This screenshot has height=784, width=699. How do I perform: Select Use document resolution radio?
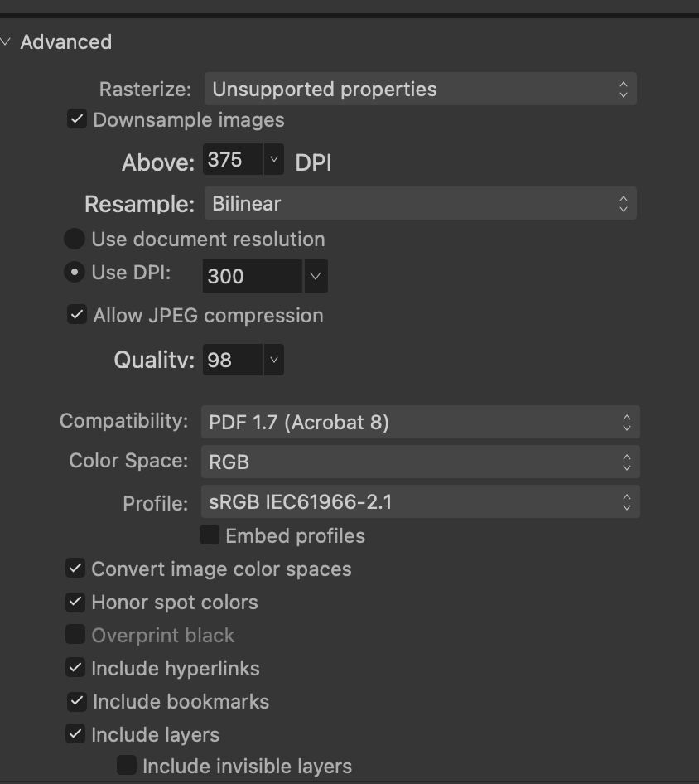75,239
